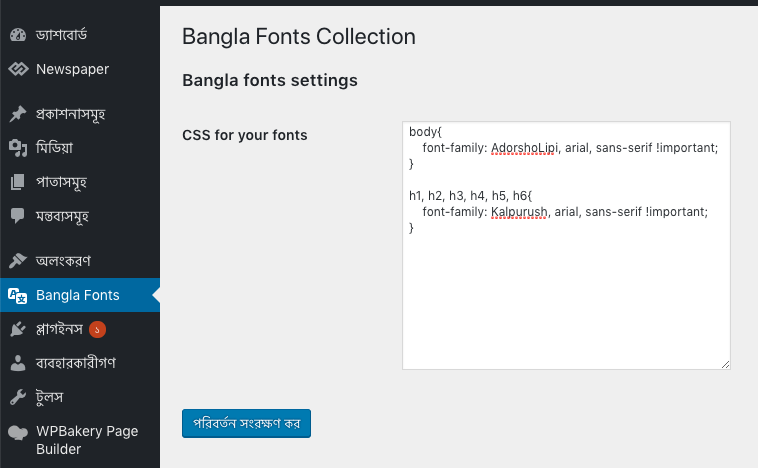Click the pushpin icon beside প্রকাশনাসমূহ
Viewport: 758px width, 468px height.
tap(18, 114)
